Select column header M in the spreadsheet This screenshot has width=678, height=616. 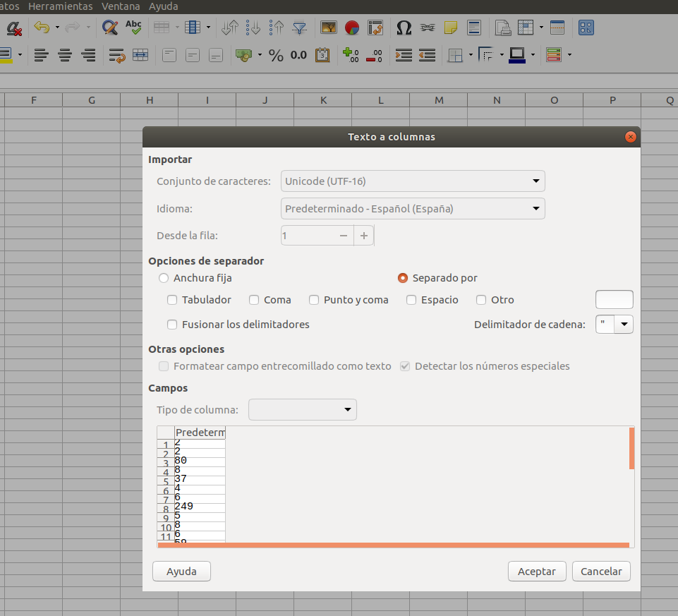(x=439, y=100)
